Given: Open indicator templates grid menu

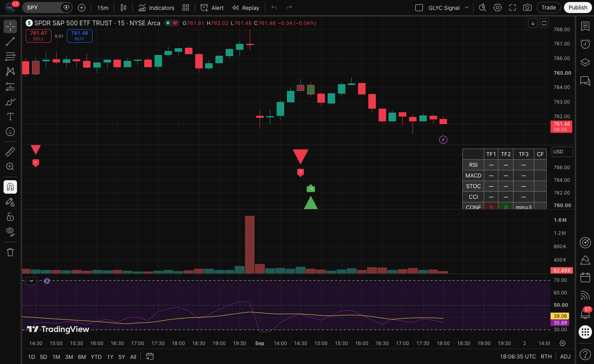Looking at the screenshot, I should pos(186,8).
